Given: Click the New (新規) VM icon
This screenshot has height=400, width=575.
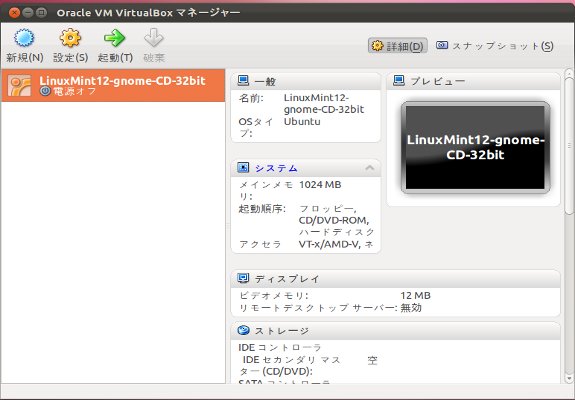Looking at the screenshot, I should 24,38.
